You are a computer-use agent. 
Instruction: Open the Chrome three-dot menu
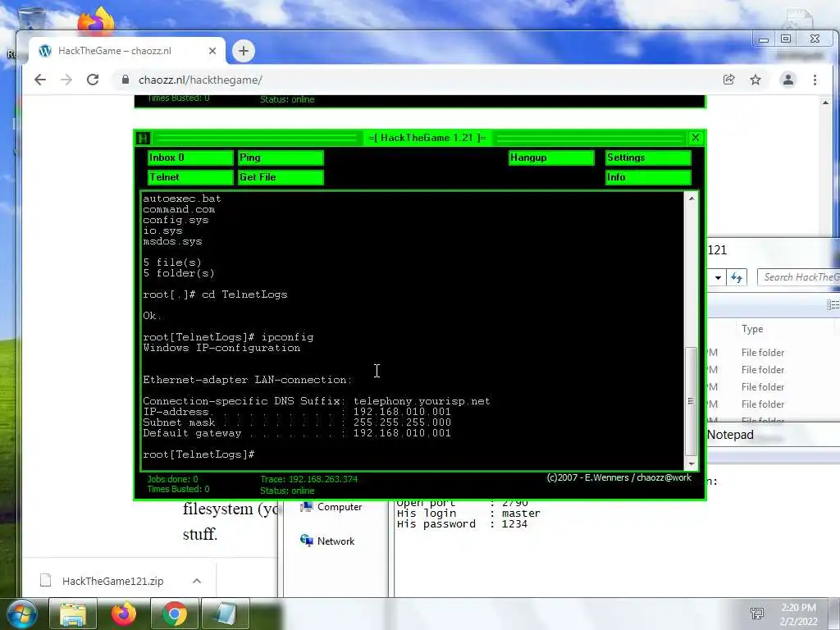[x=815, y=80]
